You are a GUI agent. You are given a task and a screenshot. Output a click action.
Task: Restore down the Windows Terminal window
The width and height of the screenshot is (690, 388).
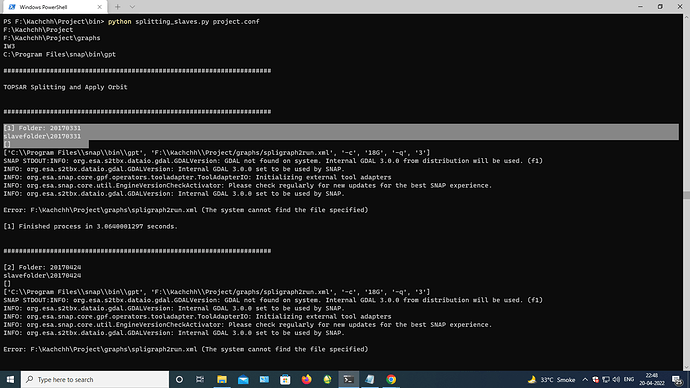click(x=660, y=7)
